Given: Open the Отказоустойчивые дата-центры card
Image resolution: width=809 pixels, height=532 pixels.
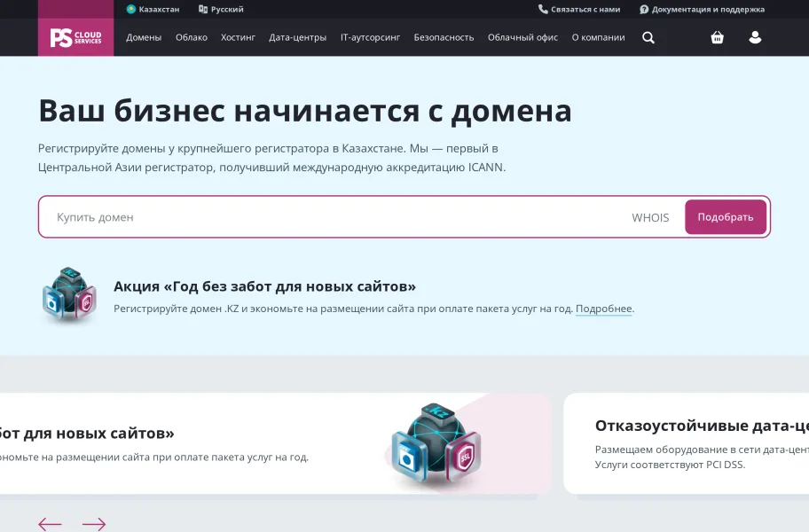Looking at the screenshot, I should coord(687,443).
